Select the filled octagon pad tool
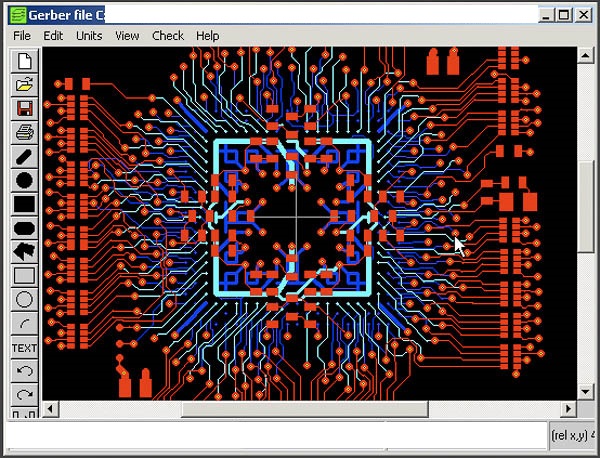The width and height of the screenshot is (600, 458). click(x=24, y=228)
